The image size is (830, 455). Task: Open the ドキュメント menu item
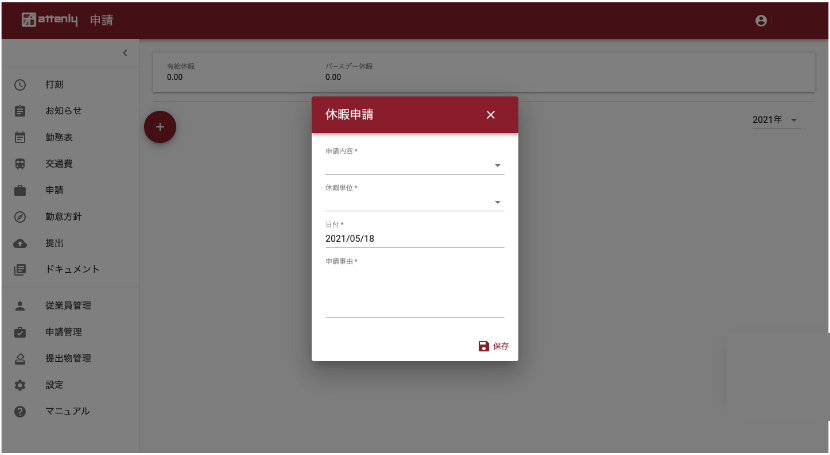(70, 270)
